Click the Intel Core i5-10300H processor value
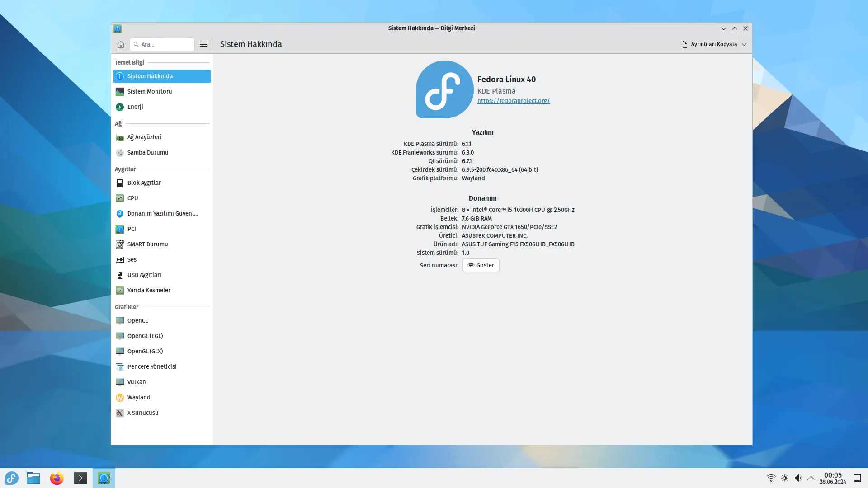The image size is (868, 488). pos(518,210)
